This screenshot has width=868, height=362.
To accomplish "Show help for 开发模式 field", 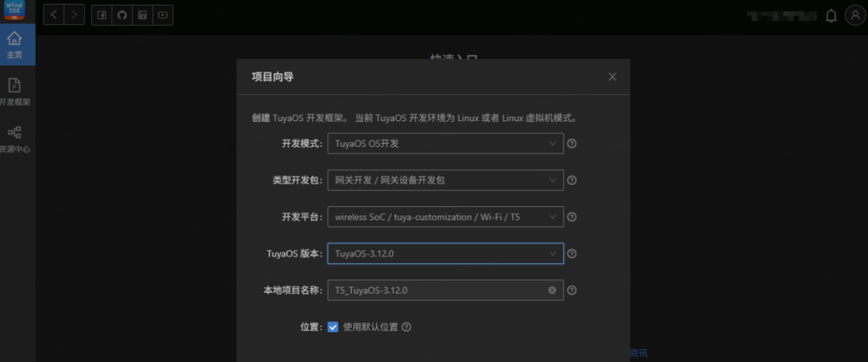I will click(572, 143).
